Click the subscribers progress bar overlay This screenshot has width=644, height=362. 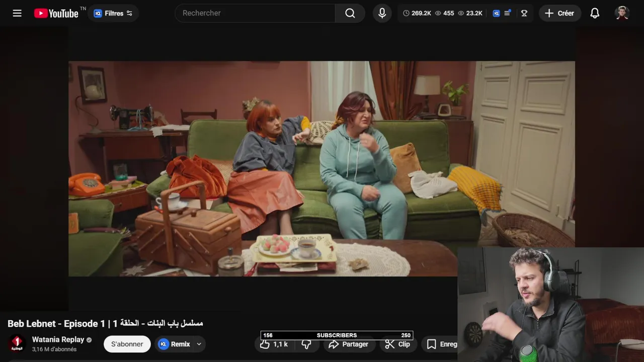(x=337, y=335)
